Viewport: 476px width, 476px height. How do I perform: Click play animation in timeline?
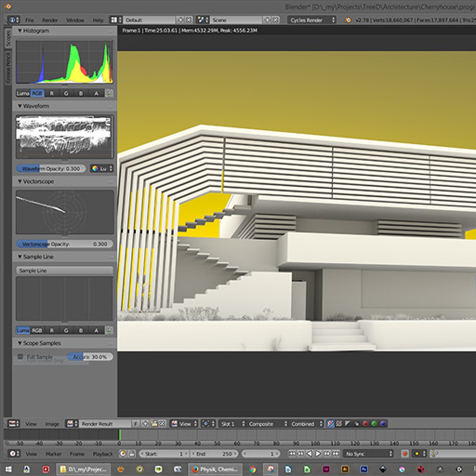click(x=318, y=454)
